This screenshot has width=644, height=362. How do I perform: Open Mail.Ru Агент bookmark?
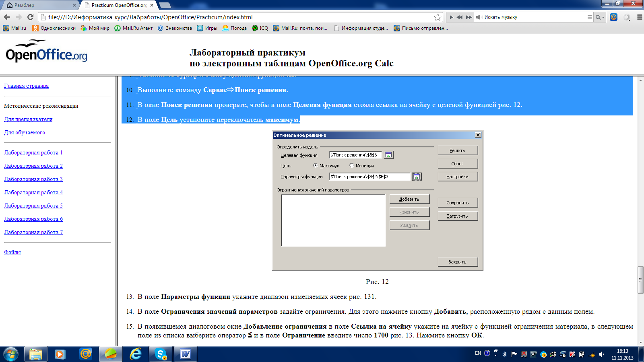click(134, 28)
